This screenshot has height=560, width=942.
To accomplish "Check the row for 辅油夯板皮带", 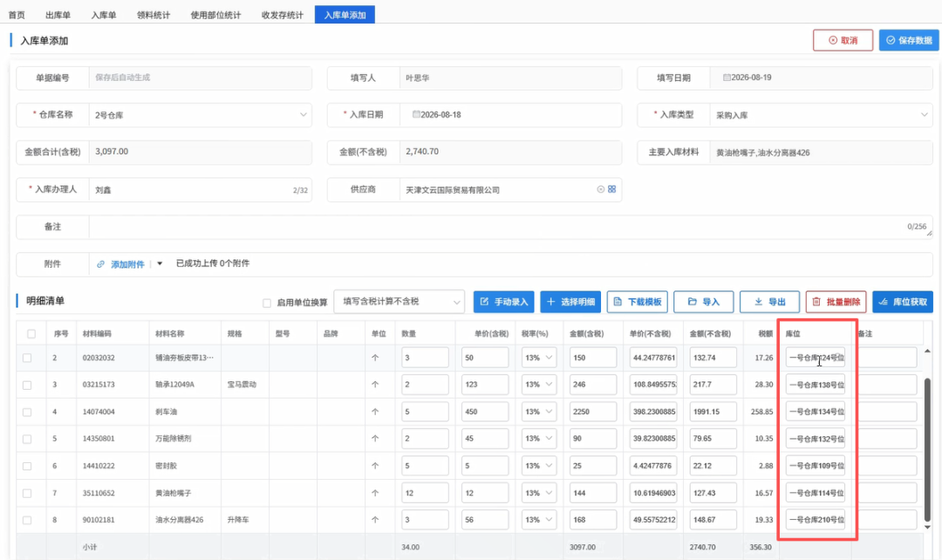I will (x=27, y=358).
